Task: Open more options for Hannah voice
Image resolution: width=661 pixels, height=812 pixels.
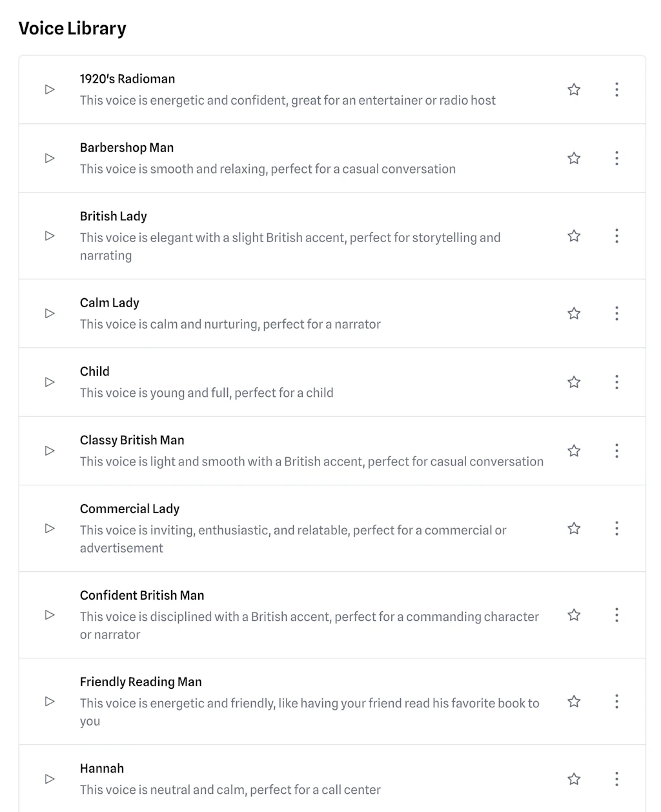Action: point(616,779)
